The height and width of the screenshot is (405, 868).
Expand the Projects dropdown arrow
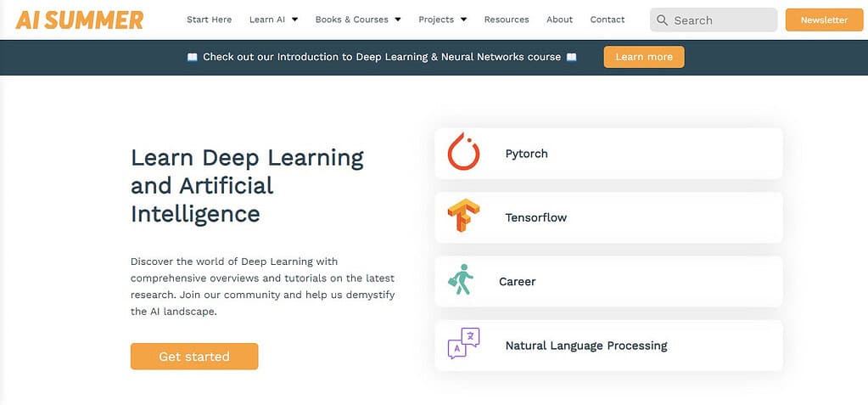coord(463,20)
